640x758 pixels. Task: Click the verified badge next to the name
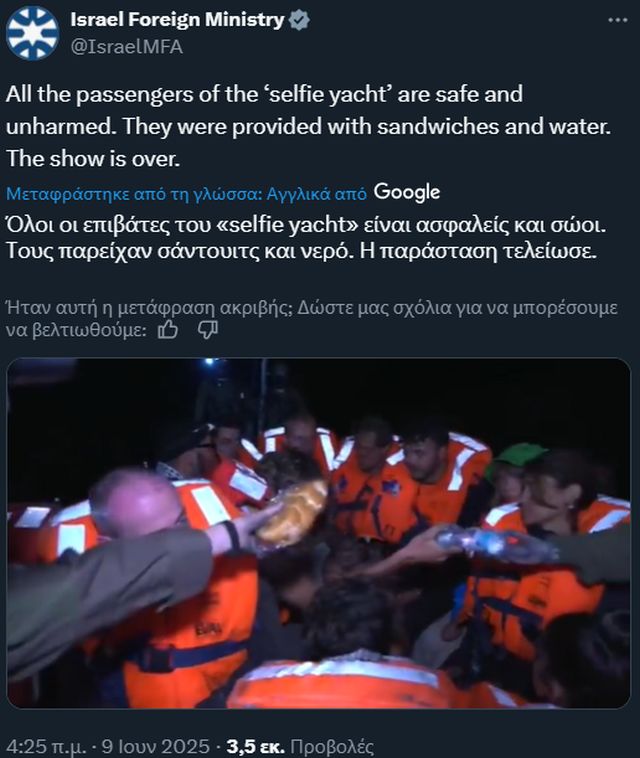click(x=299, y=20)
